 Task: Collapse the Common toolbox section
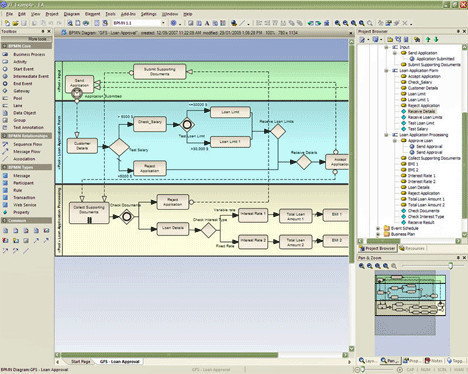(4, 221)
